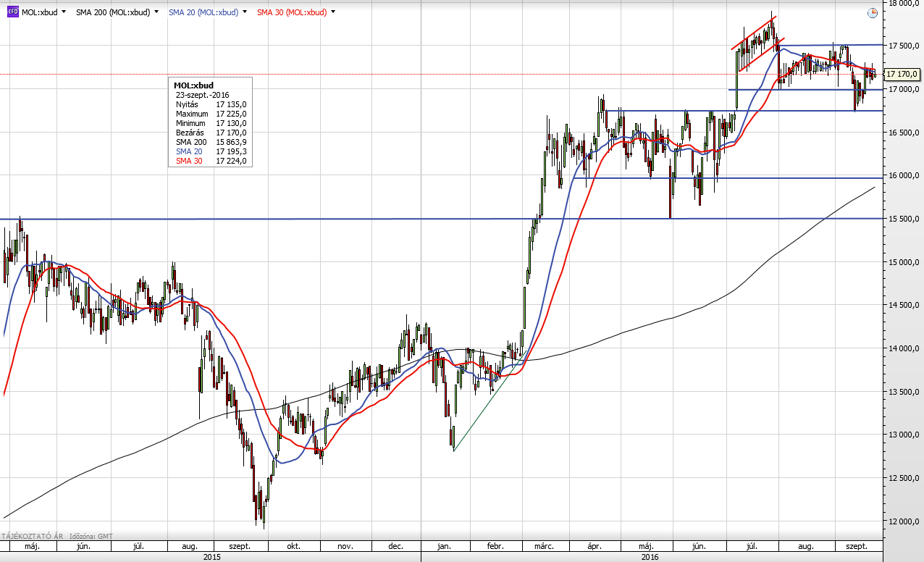Screen dimensions: 924x562
Task: Click the MOL:xbud title in data box
Action: [x=194, y=85]
